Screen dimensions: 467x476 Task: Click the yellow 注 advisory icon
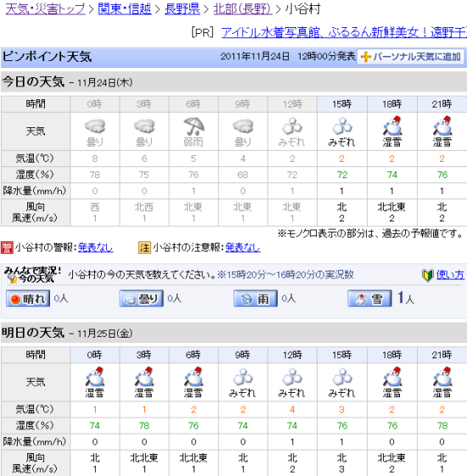(x=144, y=248)
